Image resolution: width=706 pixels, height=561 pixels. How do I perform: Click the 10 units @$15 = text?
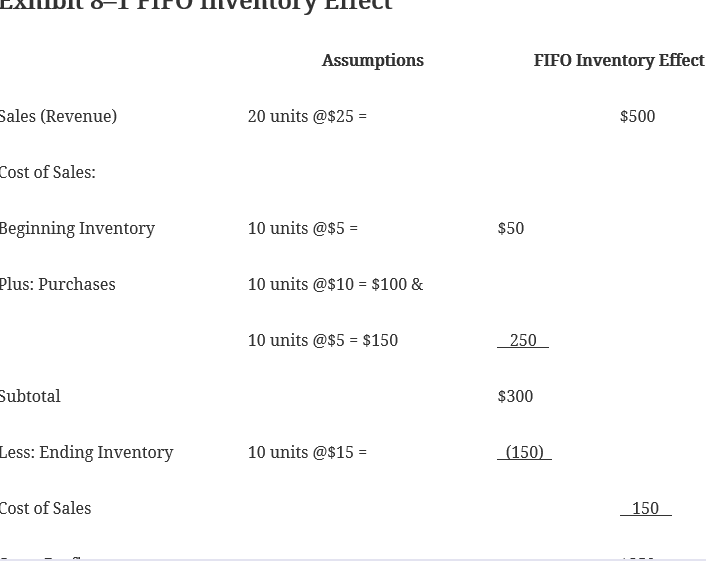tap(308, 452)
